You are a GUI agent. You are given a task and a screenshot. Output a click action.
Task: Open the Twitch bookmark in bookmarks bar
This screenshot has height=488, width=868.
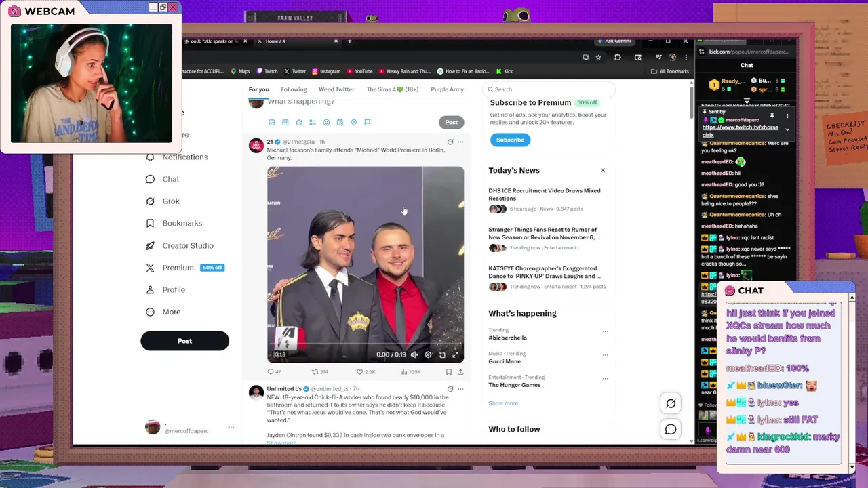click(267, 71)
